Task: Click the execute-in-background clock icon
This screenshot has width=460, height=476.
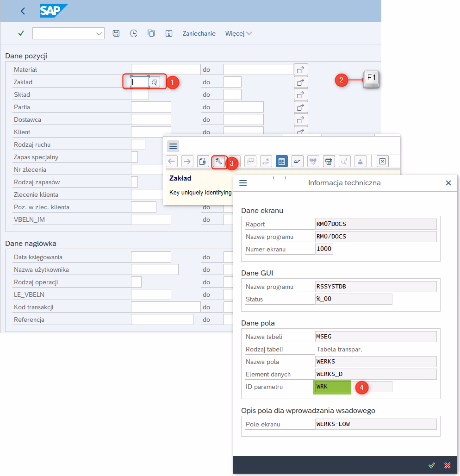Action: [x=134, y=33]
